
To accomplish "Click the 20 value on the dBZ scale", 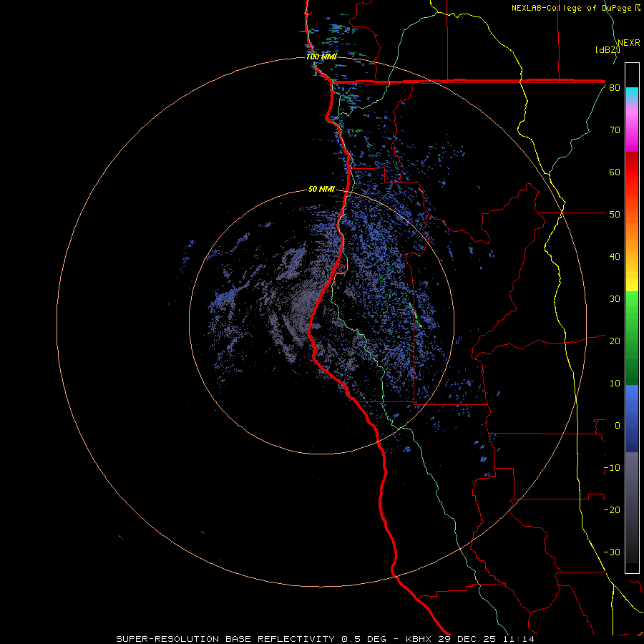I will point(615,341).
